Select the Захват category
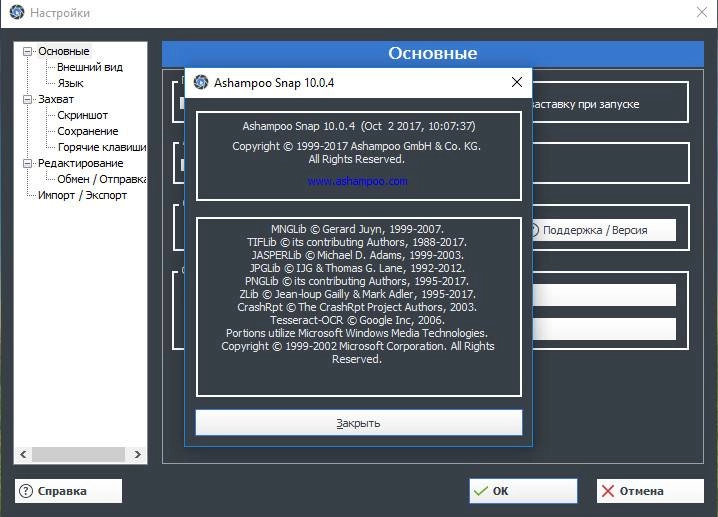The width and height of the screenshot is (718, 517). click(x=56, y=99)
